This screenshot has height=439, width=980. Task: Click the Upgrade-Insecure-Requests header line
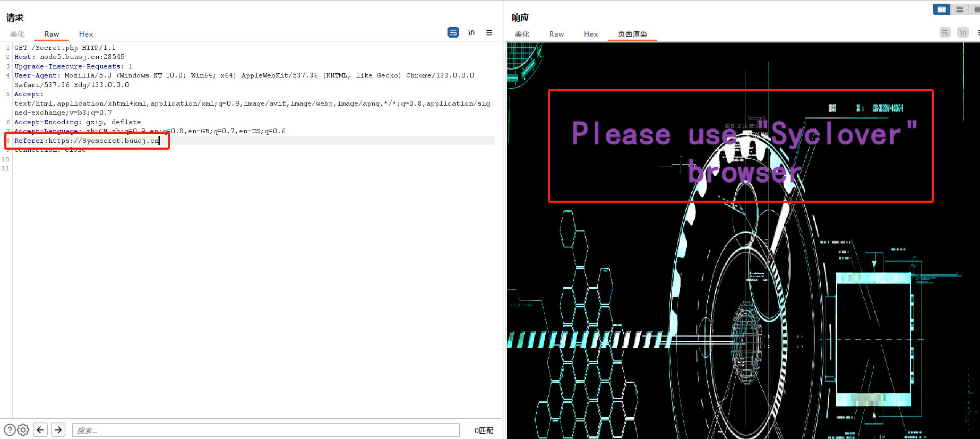click(x=73, y=66)
